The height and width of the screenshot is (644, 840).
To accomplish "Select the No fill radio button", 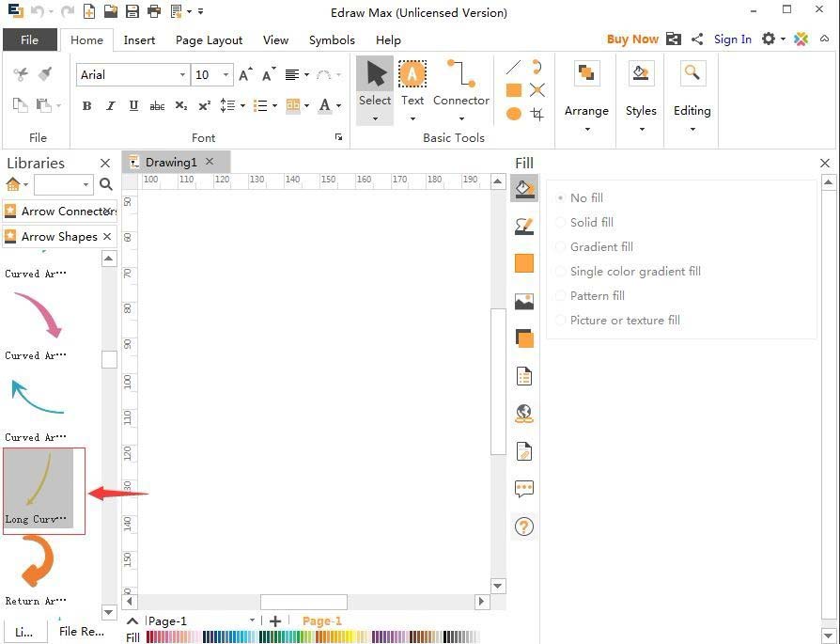I will click(x=562, y=198).
